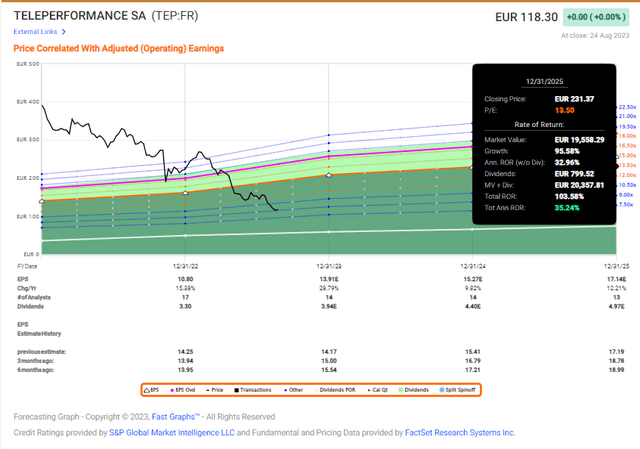Image resolution: width=640 pixels, height=449 pixels.
Task: Open FactSet Research Systems Inc. link
Action: [460, 433]
